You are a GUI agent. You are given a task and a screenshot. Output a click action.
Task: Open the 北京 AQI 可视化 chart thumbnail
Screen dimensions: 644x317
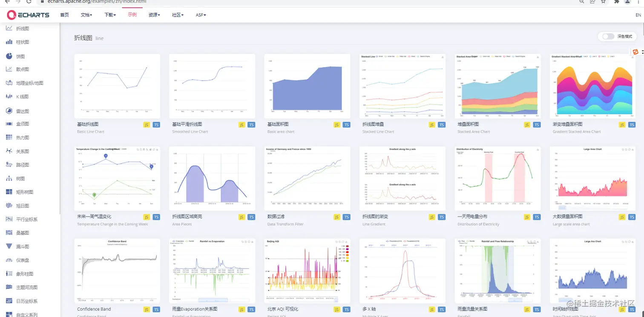pyautogui.click(x=307, y=271)
